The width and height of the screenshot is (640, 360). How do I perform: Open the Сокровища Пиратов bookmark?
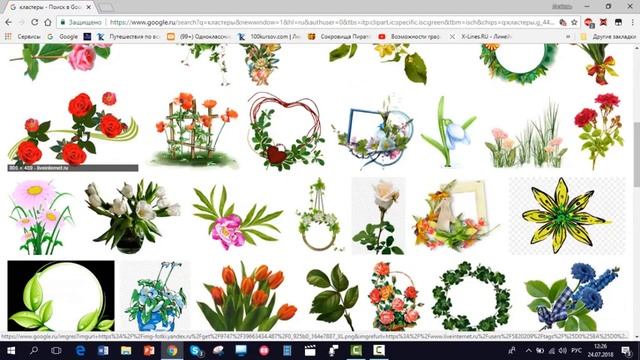coord(340,37)
